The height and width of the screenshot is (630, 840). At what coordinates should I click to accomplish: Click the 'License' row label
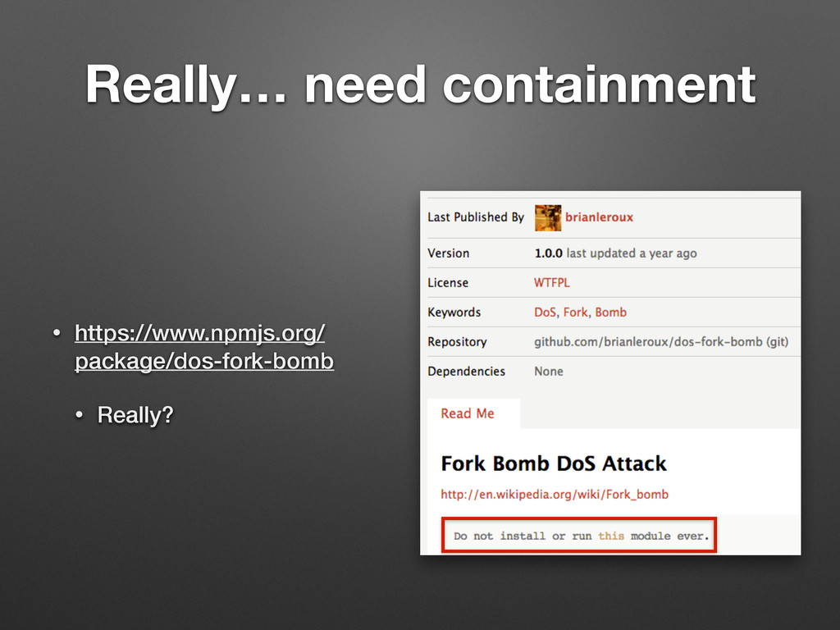pyautogui.click(x=448, y=282)
